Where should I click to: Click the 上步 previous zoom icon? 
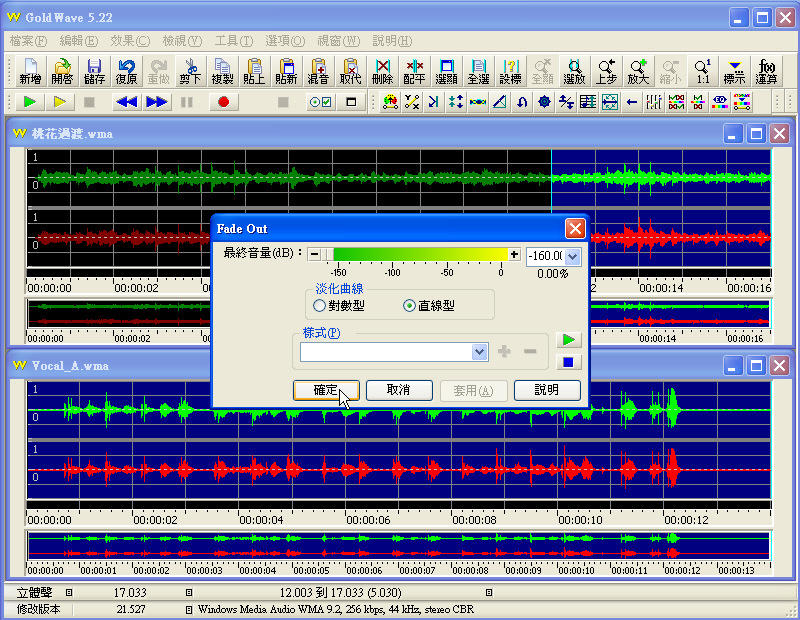[x=607, y=71]
